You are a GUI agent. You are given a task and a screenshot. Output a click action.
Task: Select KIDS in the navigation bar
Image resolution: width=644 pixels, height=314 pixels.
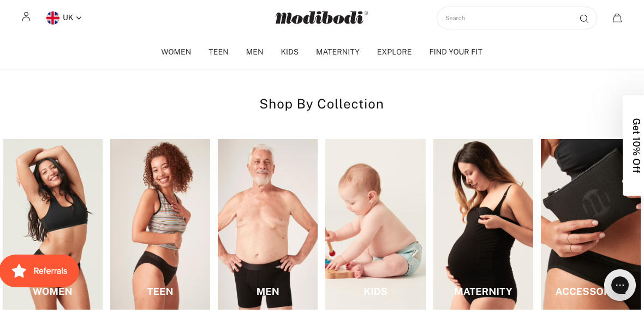tap(290, 52)
